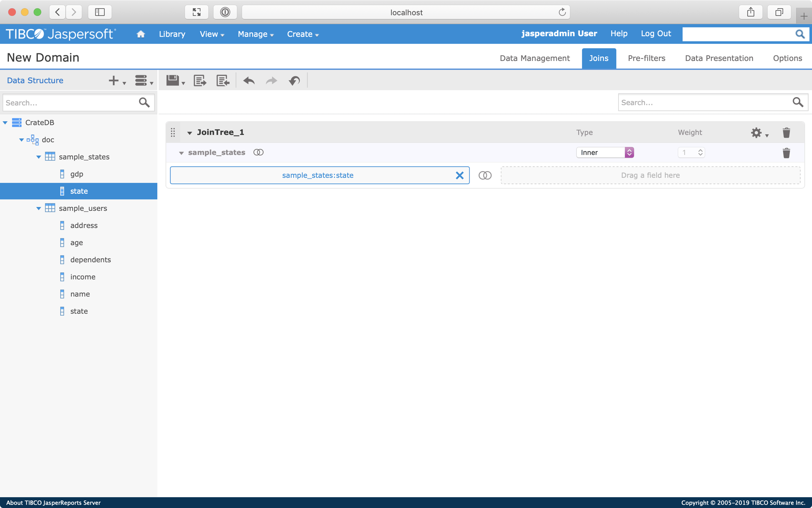This screenshot has height=508, width=812.
Task: Collapse the sample_users table node
Action: [x=39, y=208]
